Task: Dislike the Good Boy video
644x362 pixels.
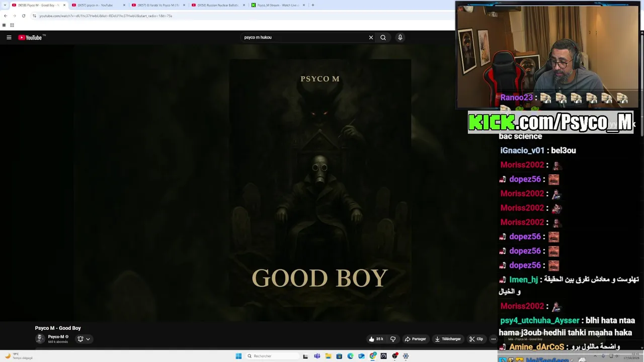Action: (x=393, y=339)
